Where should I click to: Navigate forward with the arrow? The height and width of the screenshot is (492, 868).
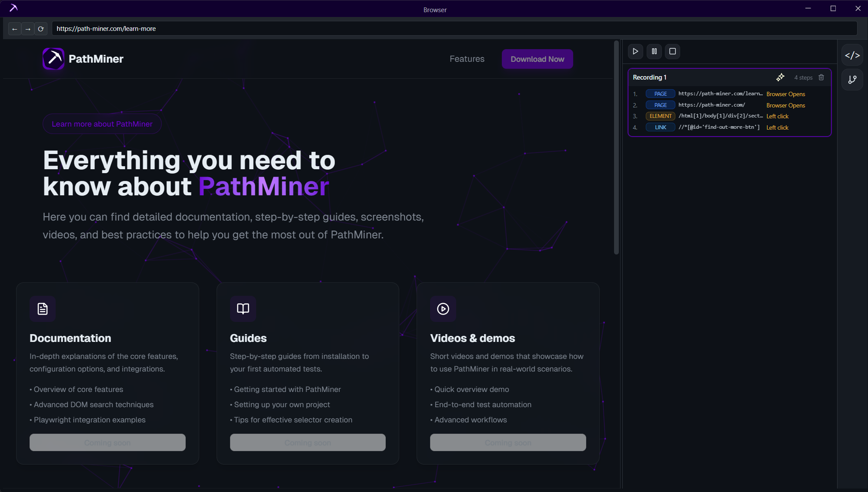point(28,28)
